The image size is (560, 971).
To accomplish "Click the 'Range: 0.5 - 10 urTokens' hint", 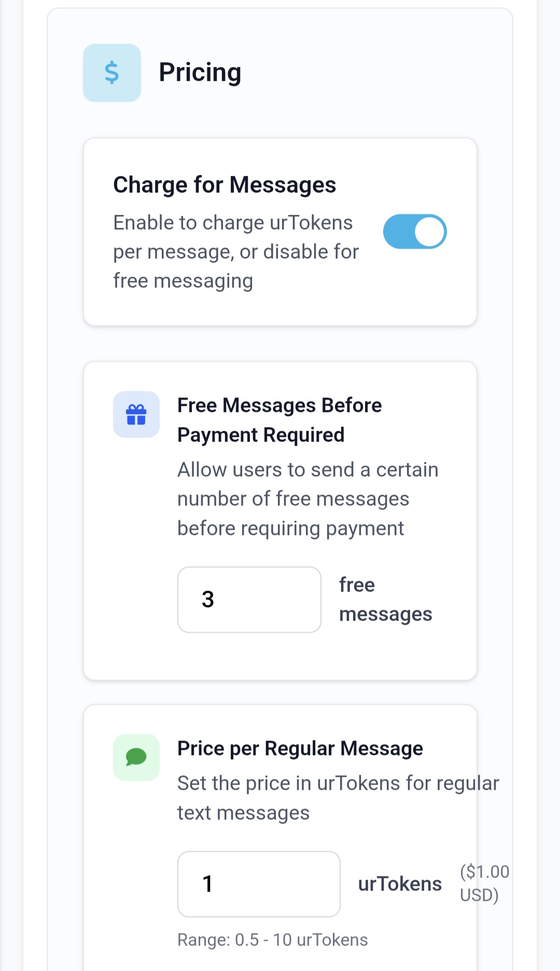I will (273, 940).
